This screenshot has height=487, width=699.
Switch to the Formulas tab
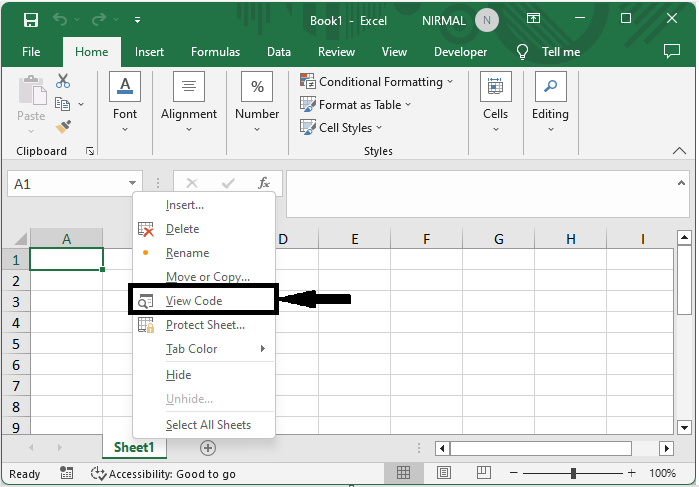[x=215, y=52]
